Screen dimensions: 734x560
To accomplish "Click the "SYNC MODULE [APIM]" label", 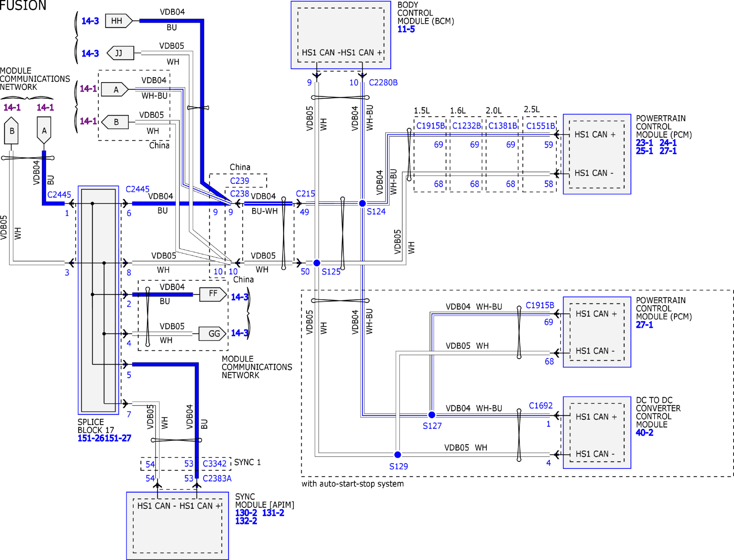I will [265, 501].
